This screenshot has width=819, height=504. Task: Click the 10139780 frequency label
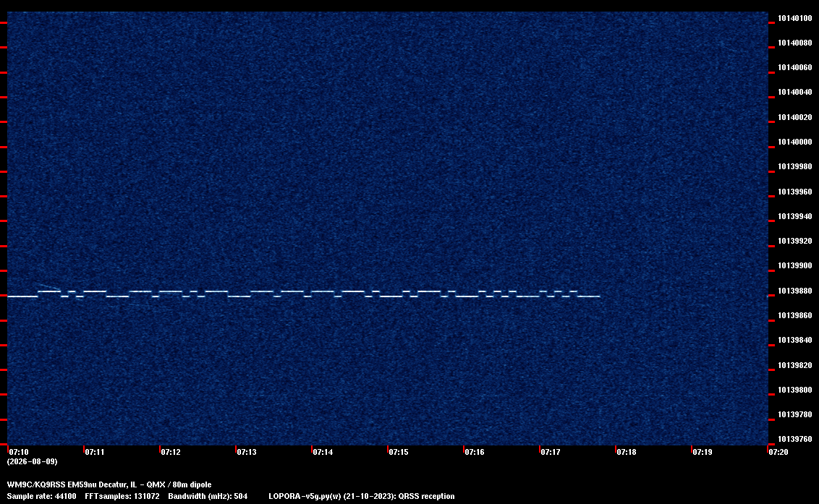794,414
